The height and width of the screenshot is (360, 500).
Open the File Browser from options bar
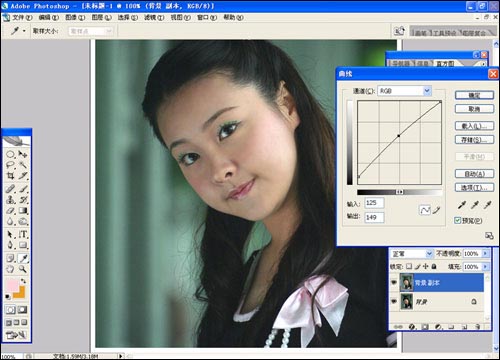click(x=399, y=31)
